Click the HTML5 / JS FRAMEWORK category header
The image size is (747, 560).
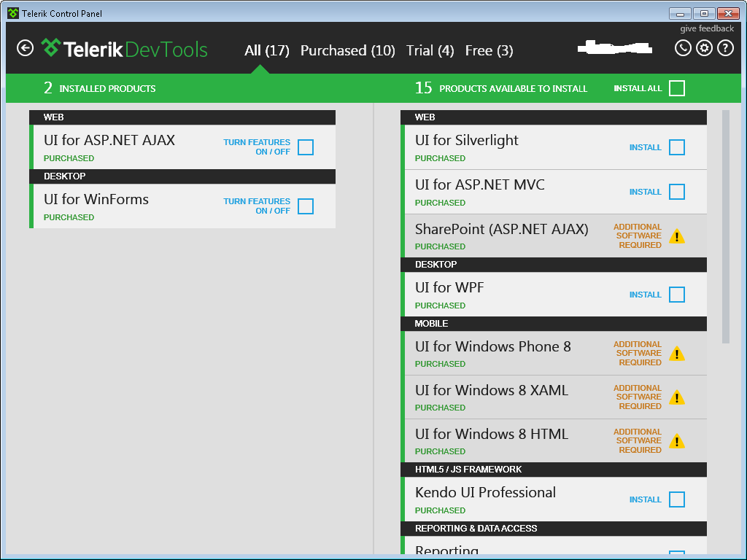(554, 470)
